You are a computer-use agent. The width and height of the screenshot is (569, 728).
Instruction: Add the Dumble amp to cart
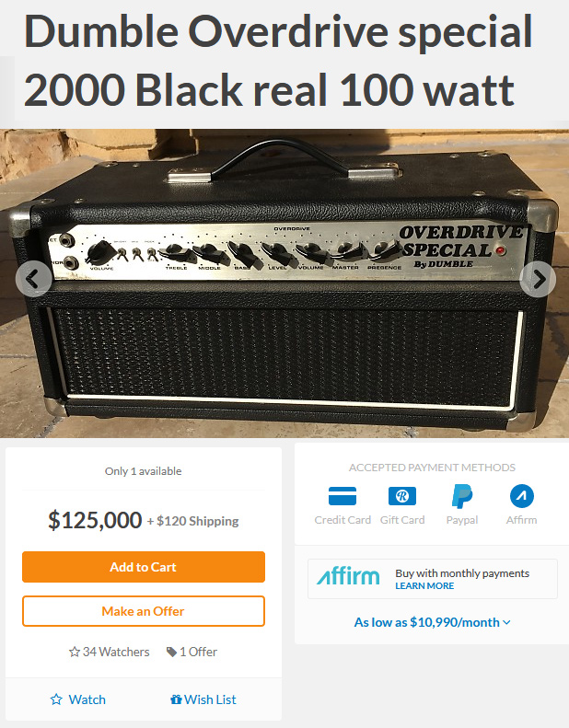pos(144,567)
